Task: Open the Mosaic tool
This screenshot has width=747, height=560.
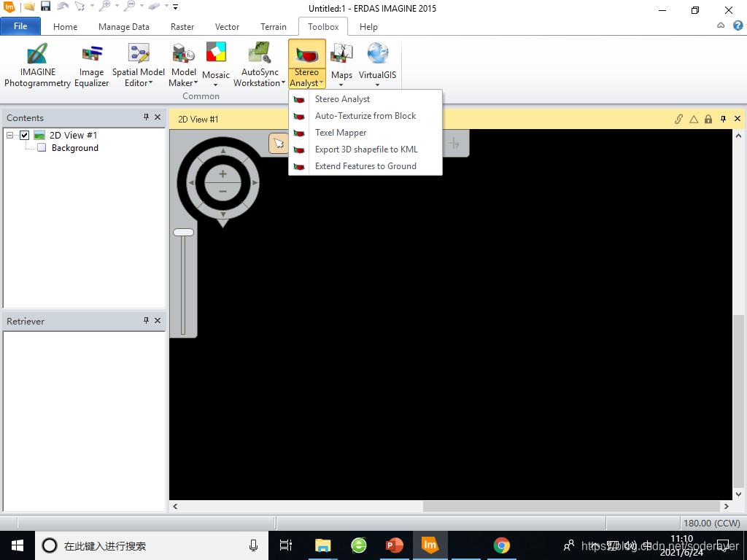Action: [x=216, y=65]
